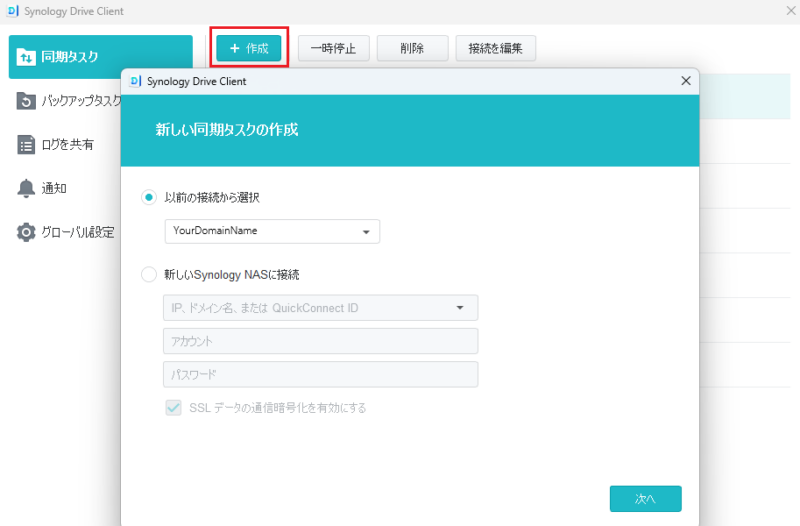The height and width of the screenshot is (526, 800).
Task: Open the バックアップタスク sidebar item
Action: click(69, 101)
